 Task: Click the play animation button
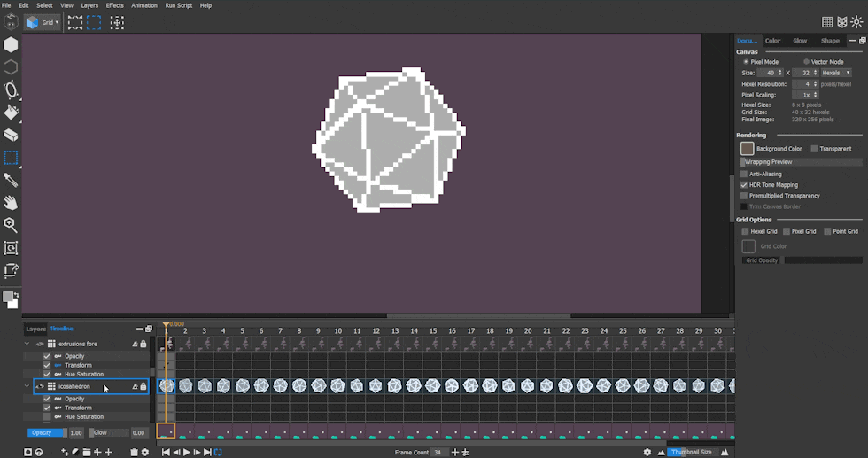tap(186, 453)
